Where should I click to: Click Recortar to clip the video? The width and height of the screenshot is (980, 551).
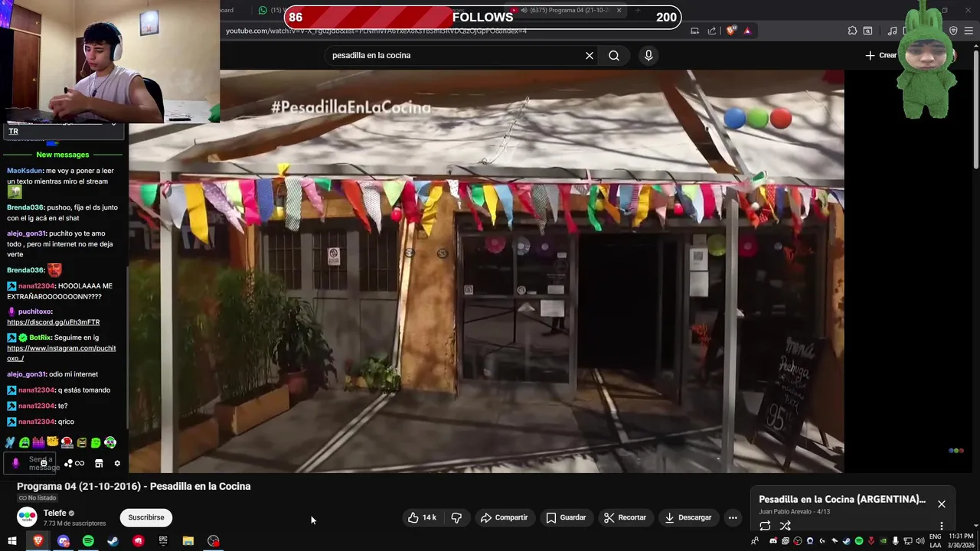click(x=625, y=517)
